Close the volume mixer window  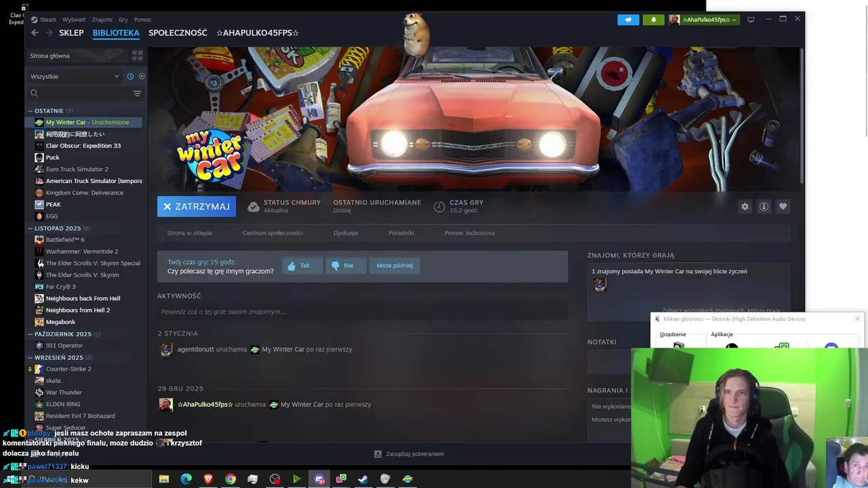[857, 319]
